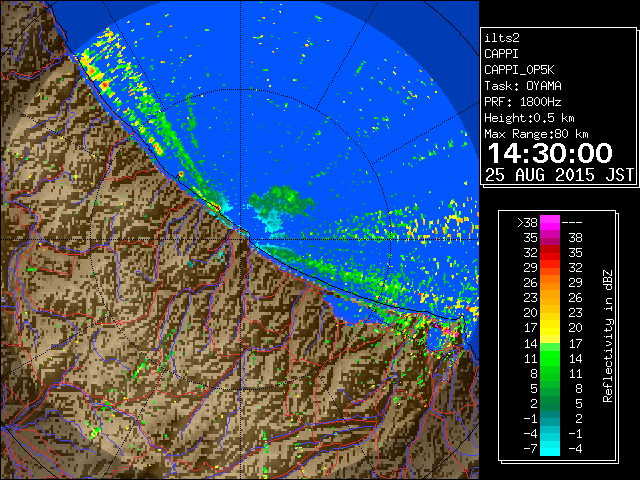The height and width of the screenshot is (480, 640).
Task: Pick the yellow 17–20 dBZ legend swatch
Action: 550,328
